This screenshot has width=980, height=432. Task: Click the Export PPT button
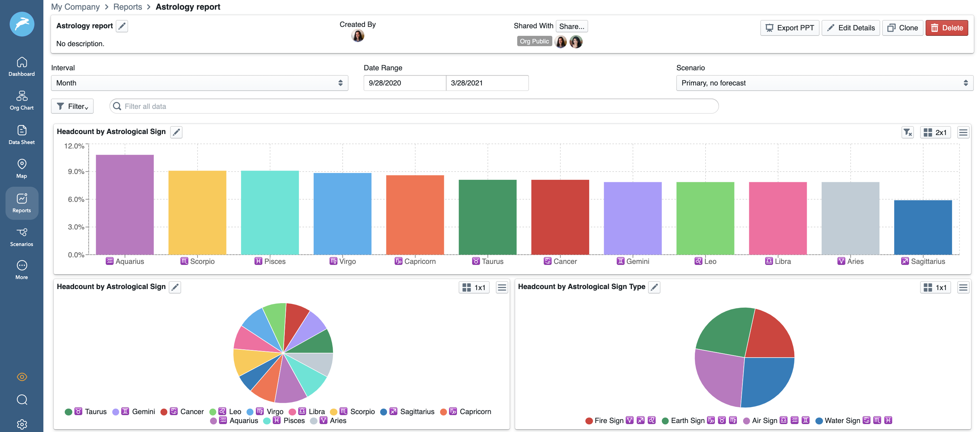pos(789,28)
